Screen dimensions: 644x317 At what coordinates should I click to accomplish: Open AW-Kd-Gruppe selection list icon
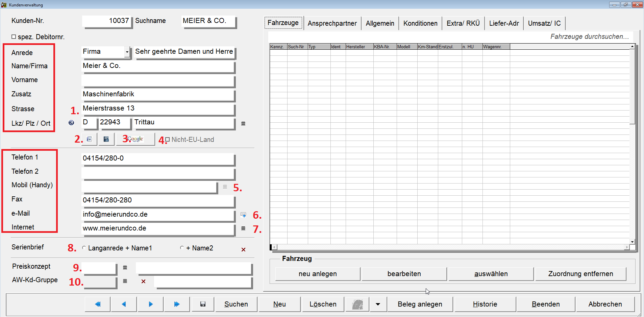point(125,281)
